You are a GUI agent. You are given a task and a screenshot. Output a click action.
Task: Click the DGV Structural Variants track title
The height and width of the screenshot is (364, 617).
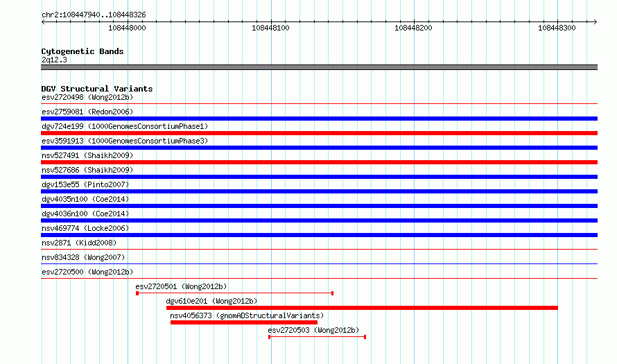pyautogui.click(x=97, y=89)
